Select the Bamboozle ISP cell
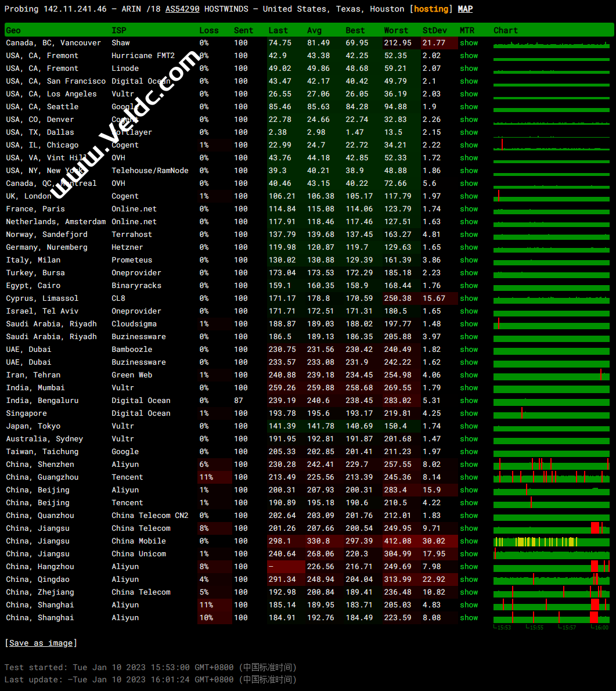616x691 pixels. pos(132,350)
